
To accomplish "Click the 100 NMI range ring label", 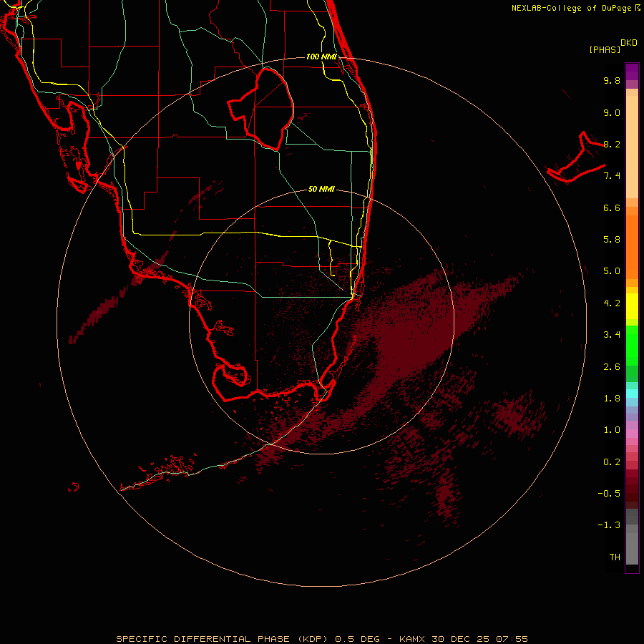I will [321, 57].
